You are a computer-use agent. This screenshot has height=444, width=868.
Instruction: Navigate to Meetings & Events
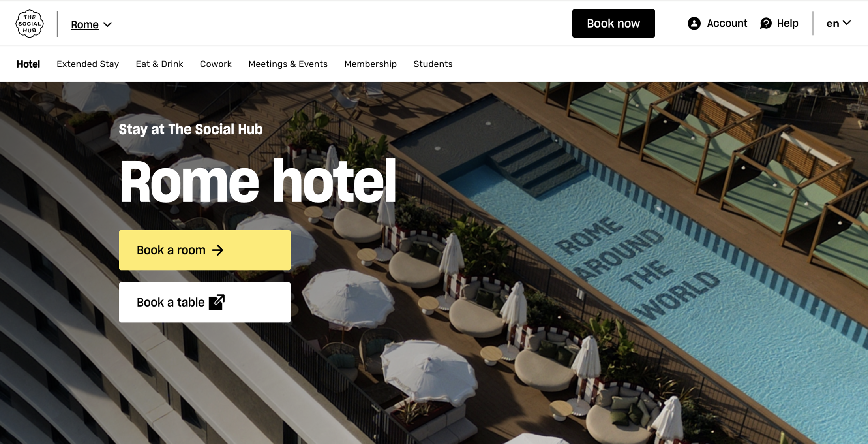(288, 64)
